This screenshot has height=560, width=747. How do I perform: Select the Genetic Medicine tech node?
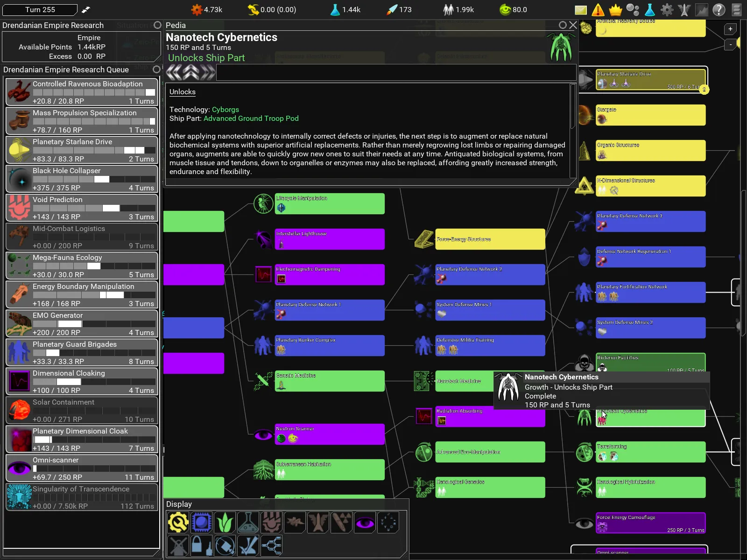330,381
